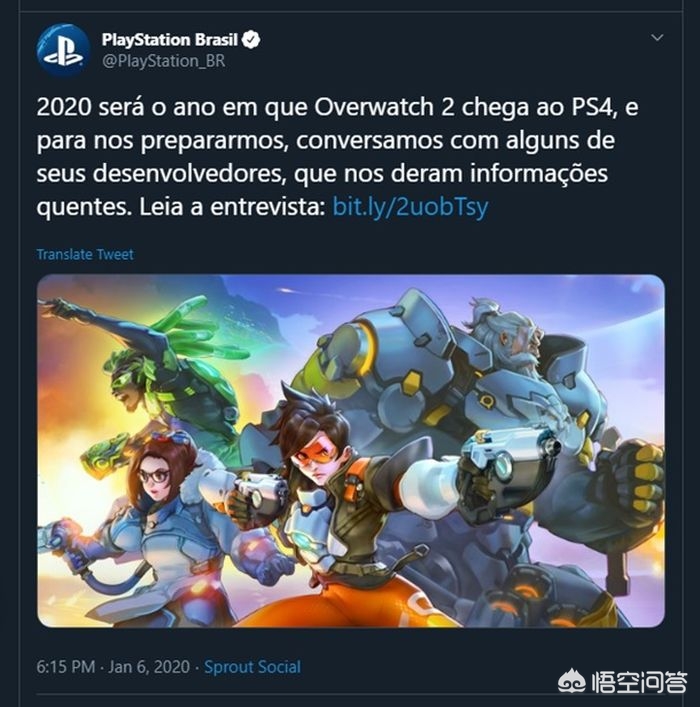Open the @PlayStation_BR handle link
The height and width of the screenshot is (707, 700).
click(163, 60)
